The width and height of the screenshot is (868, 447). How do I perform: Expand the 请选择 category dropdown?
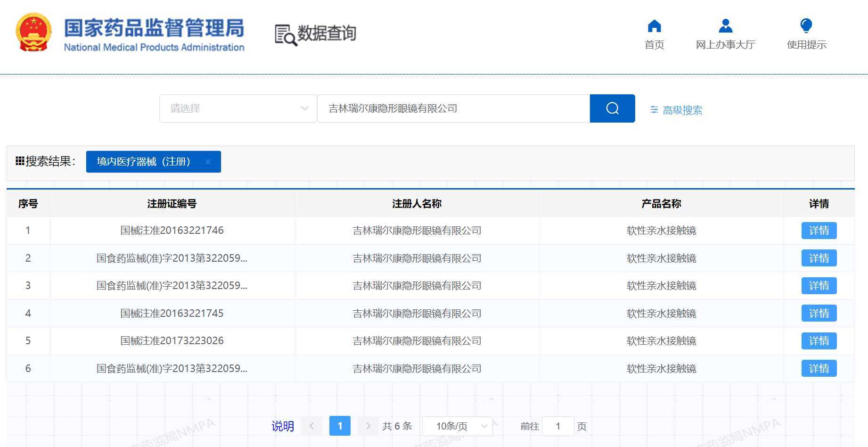(238, 108)
